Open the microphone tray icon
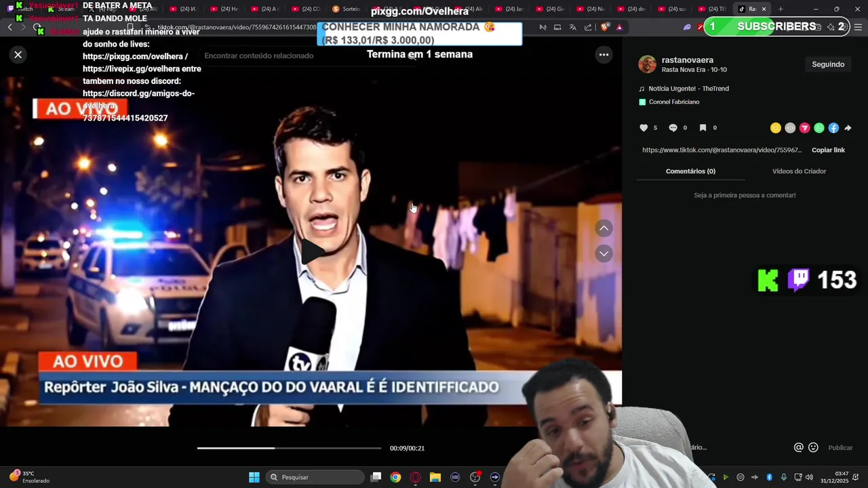868x488 pixels. click(784, 477)
